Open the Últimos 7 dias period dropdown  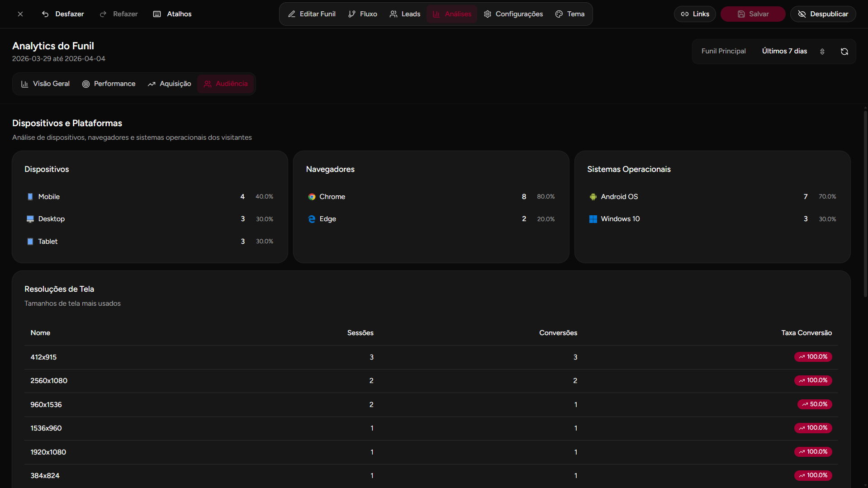(793, 51)
